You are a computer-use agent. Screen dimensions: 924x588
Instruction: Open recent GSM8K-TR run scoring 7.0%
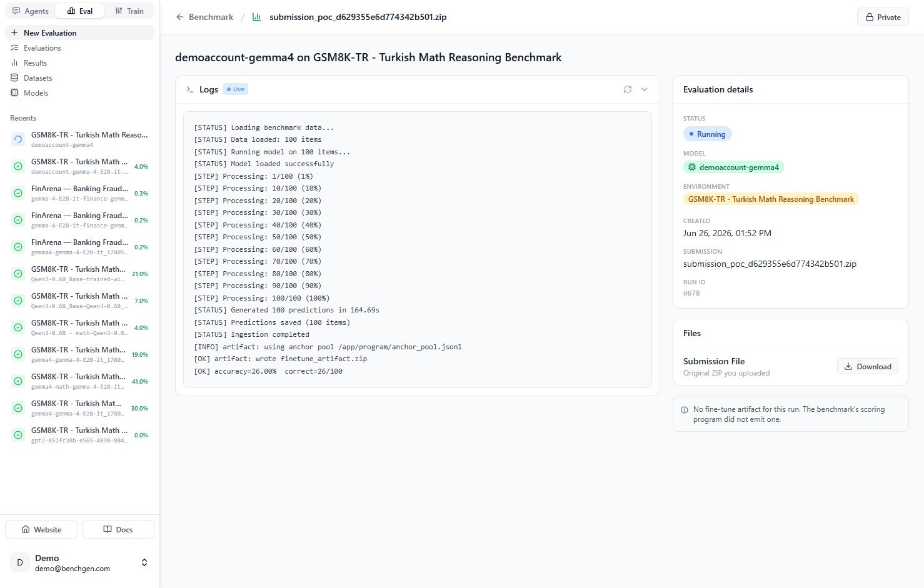point(79,301)
